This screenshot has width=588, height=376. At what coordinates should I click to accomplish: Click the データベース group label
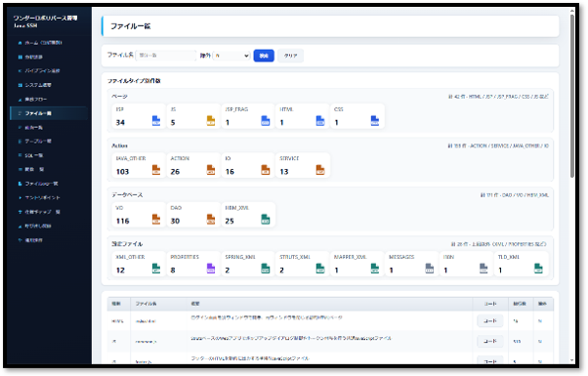pos(127,195)
